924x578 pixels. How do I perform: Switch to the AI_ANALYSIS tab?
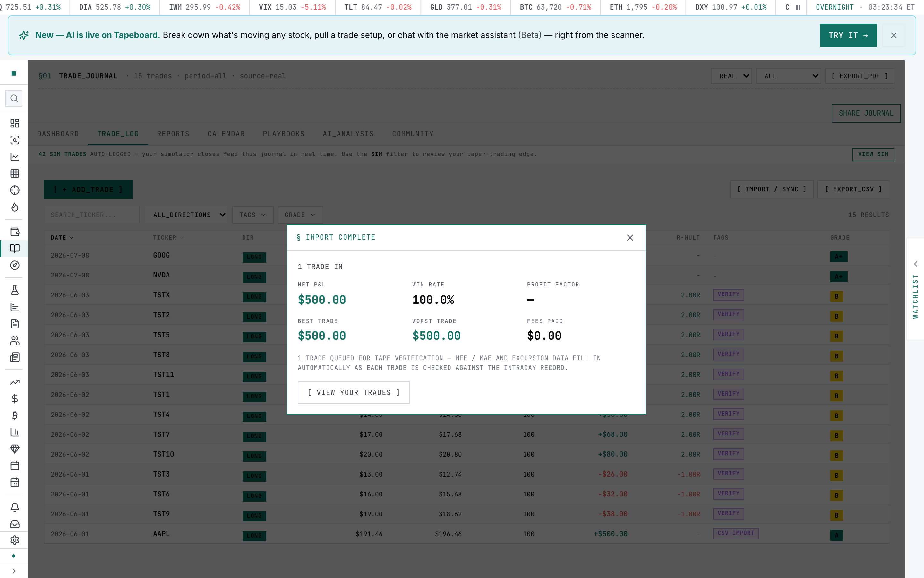(348, 134)
